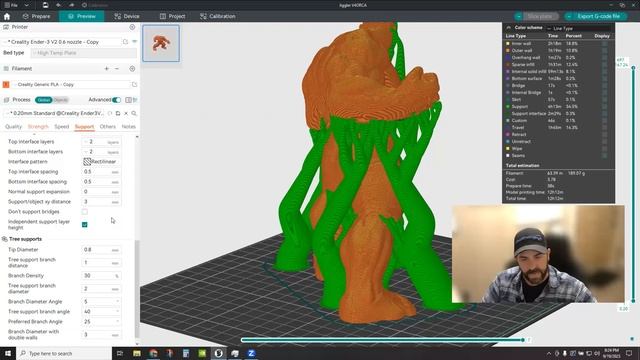Open the Notes settings tab

(x=129, y=127)
